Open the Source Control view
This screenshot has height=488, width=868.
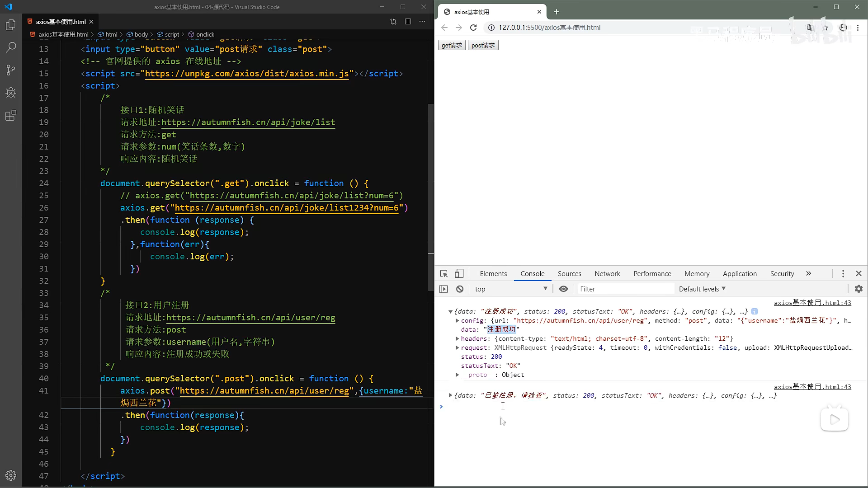pos(11,70)
